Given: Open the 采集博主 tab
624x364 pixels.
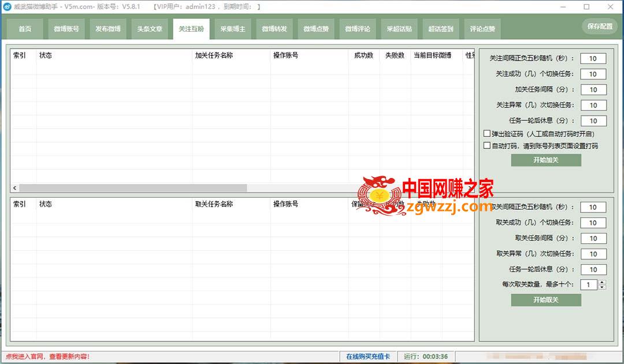Looking at the screenshot, I should click(233, 29).
